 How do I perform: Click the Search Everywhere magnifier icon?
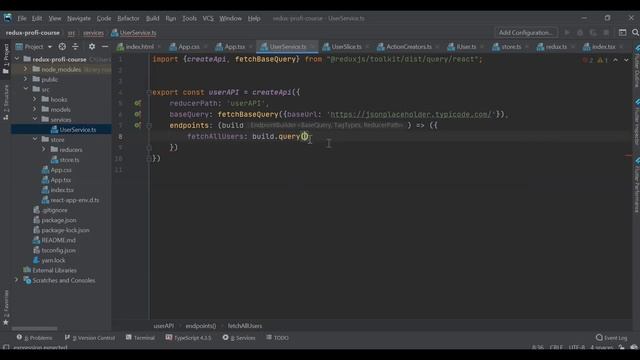[635, 33]
